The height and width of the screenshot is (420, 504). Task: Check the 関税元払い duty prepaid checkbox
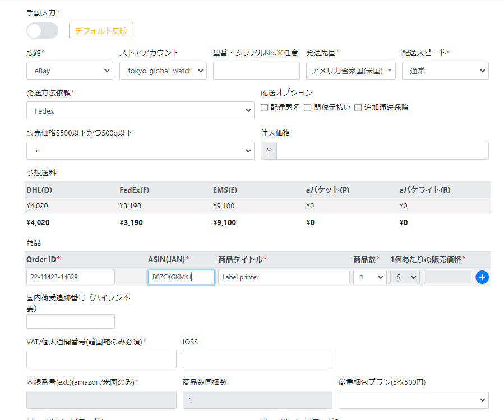[308, 108]
